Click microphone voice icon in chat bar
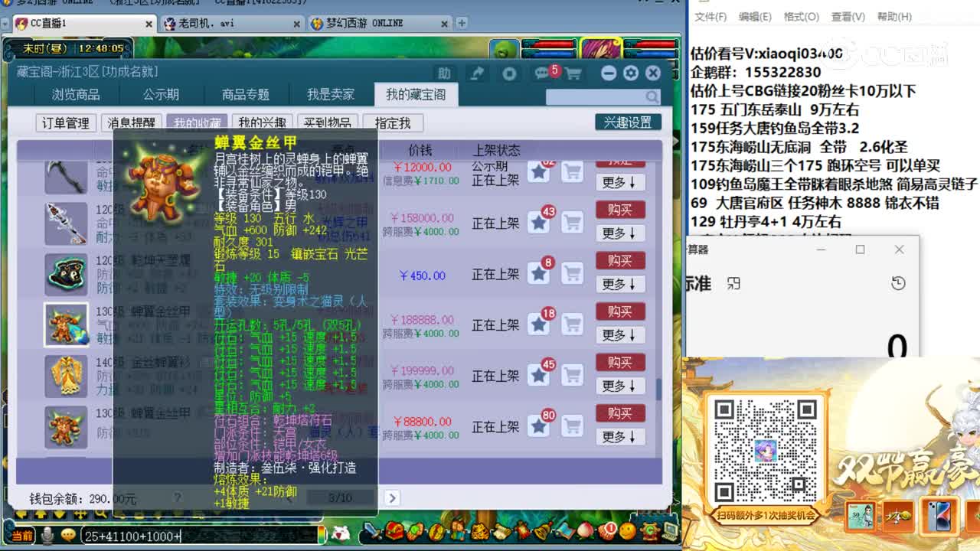The image size is (980, 551). pos(48,536)
